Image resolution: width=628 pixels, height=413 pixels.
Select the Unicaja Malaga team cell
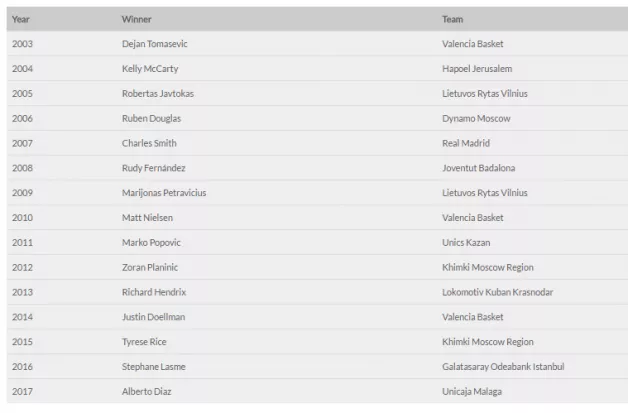pyautogui.click(x=472, y=391)
